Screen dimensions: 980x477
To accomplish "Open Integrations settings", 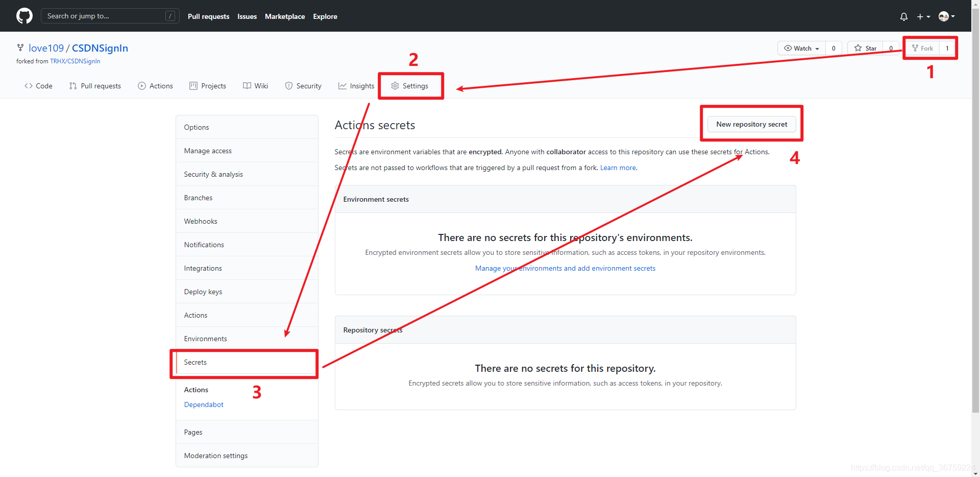I will point(247,268).
